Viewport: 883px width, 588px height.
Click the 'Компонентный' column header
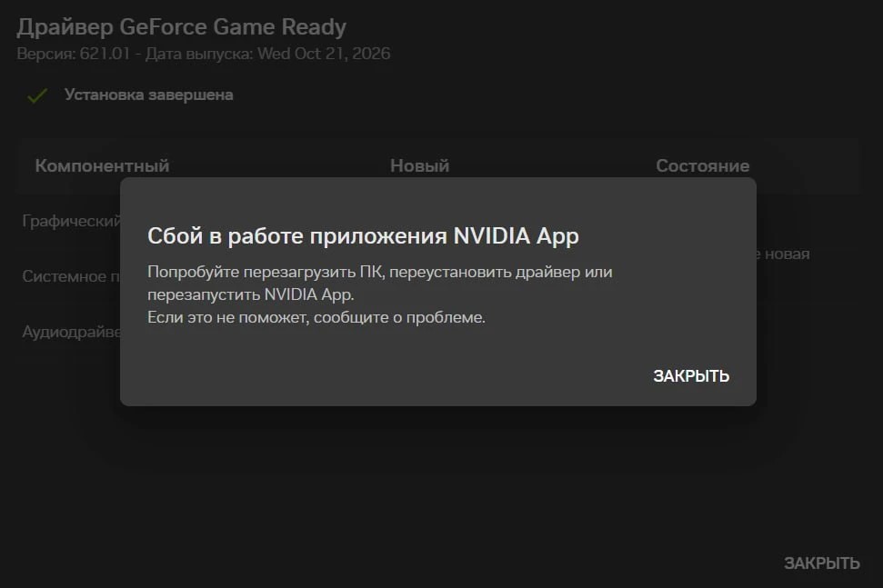[102, 165]
